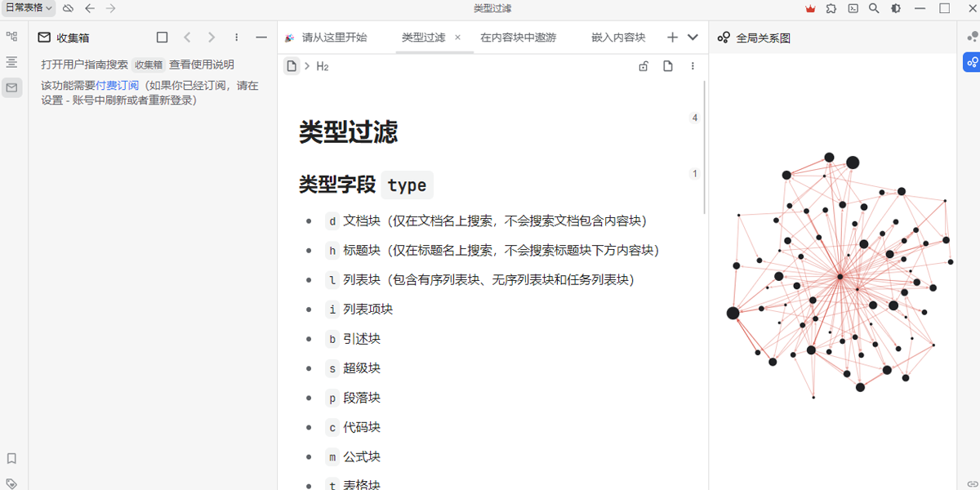
Task: Open the file tree panel in left dock
Action: pyautogui.click(x=11, y=37)
